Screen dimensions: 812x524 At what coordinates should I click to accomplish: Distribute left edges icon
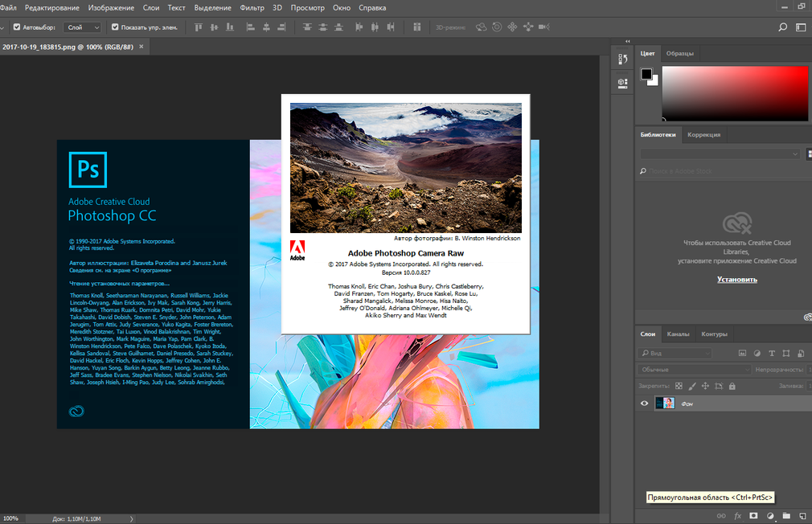[x=359, y=27]
